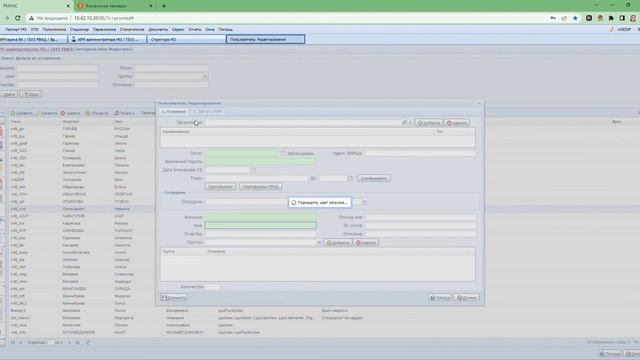Click forward navigation arrow in browser
The height and width of the screenshot is (360, 640).
pos(6,18)
